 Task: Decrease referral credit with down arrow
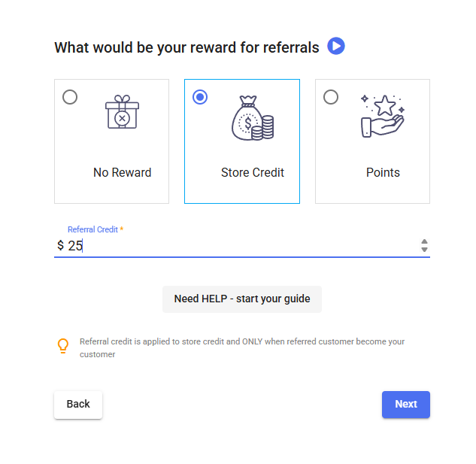pos(424,250)
